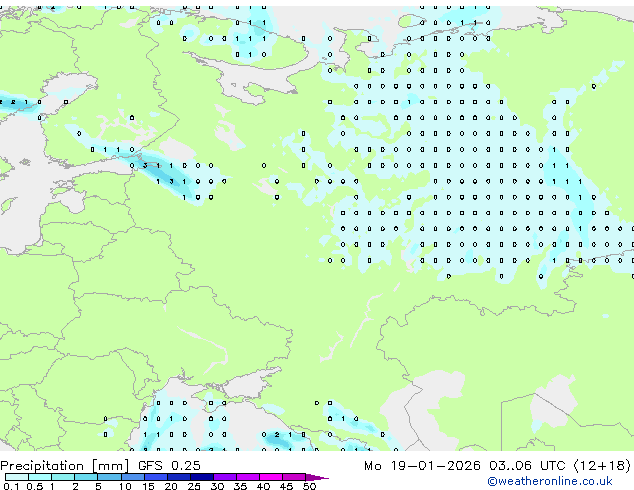Image resolution: width=634 pixels, height=490 pixels.
Task: Click the '03..06 UTC' time text
Action: 527,466
